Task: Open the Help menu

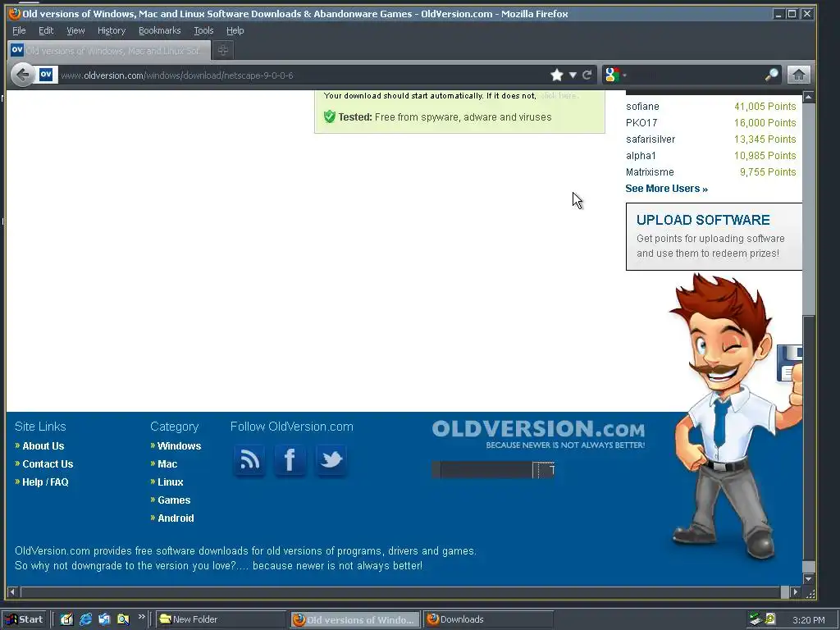Action: click(235, 30)
